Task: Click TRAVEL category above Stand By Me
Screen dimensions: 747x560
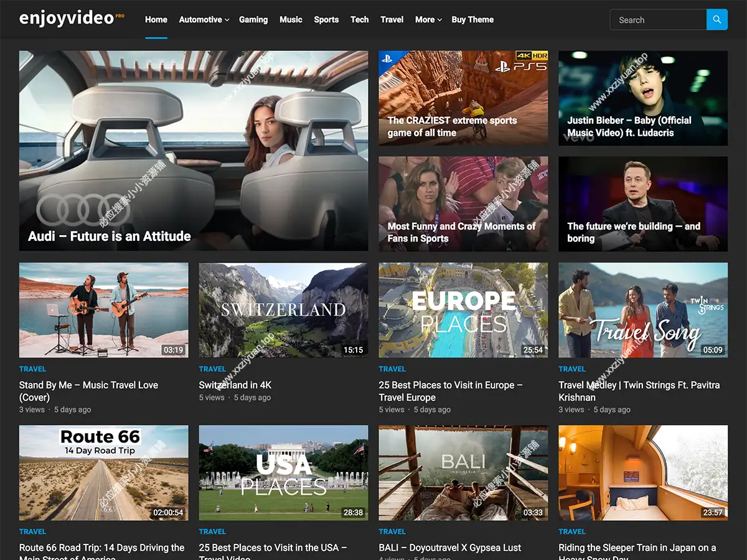Action: [x=33, y=369]
